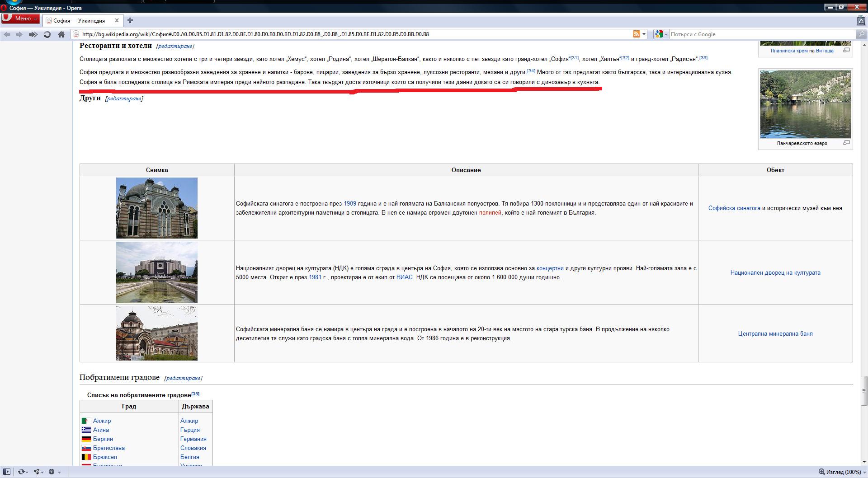Open the Opera Link sync icon dropdown
This screenshot has height=478, width=868.
[23, 472]
